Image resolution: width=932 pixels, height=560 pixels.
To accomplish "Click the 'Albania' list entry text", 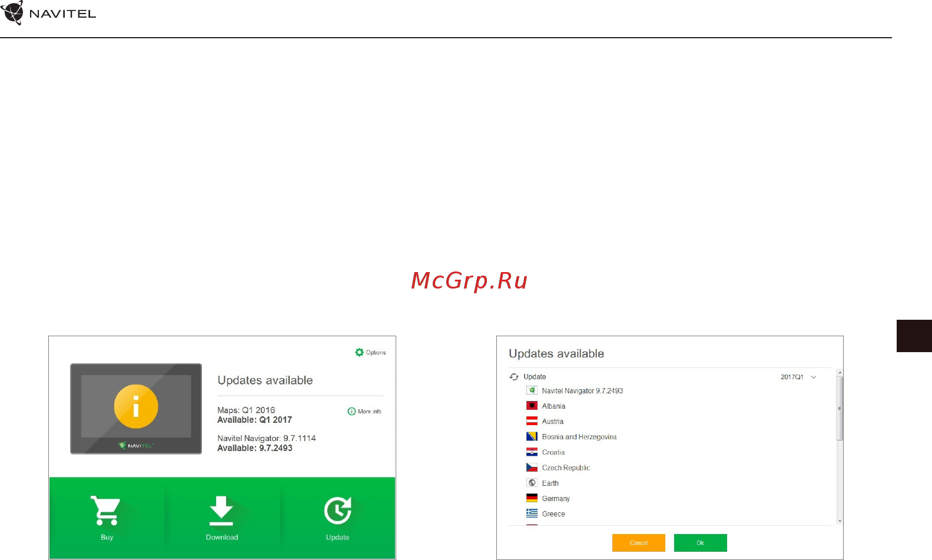I will (553, 406).
